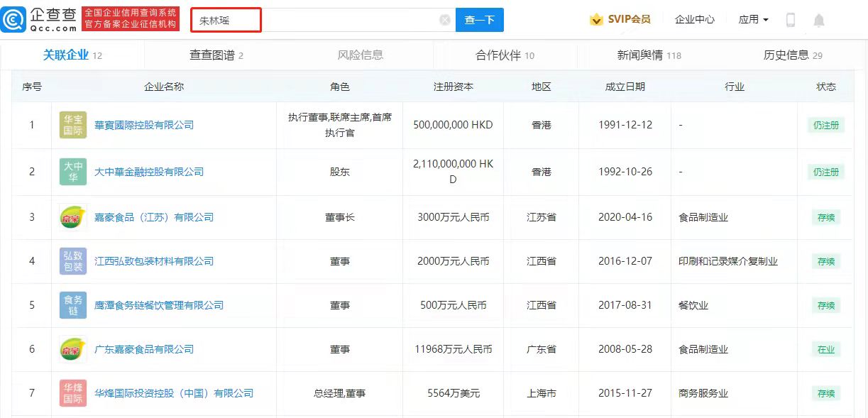Click the 企业名称 column header
The width and height of the screenshot is (868, 418).
(164, 87)
